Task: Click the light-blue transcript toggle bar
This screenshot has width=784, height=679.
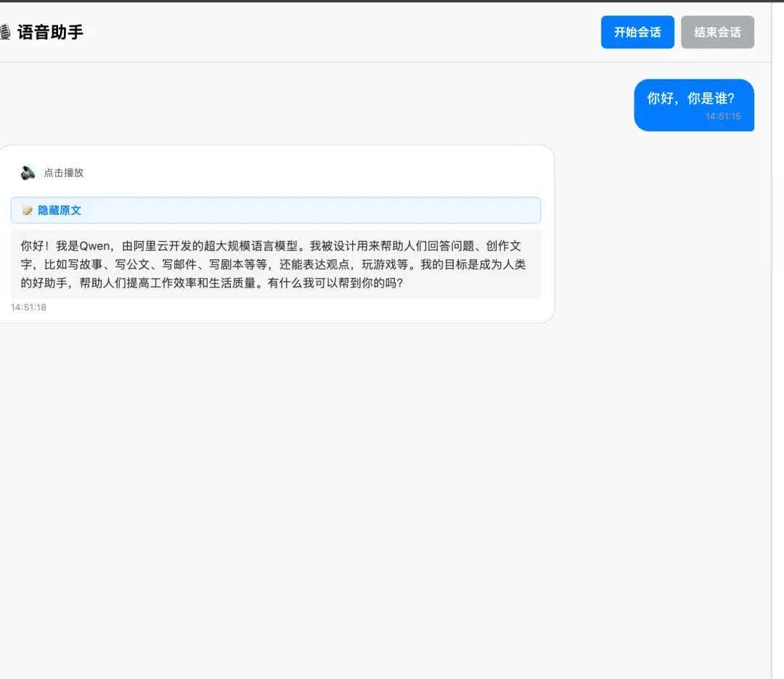Action: [x=276, y=210]
